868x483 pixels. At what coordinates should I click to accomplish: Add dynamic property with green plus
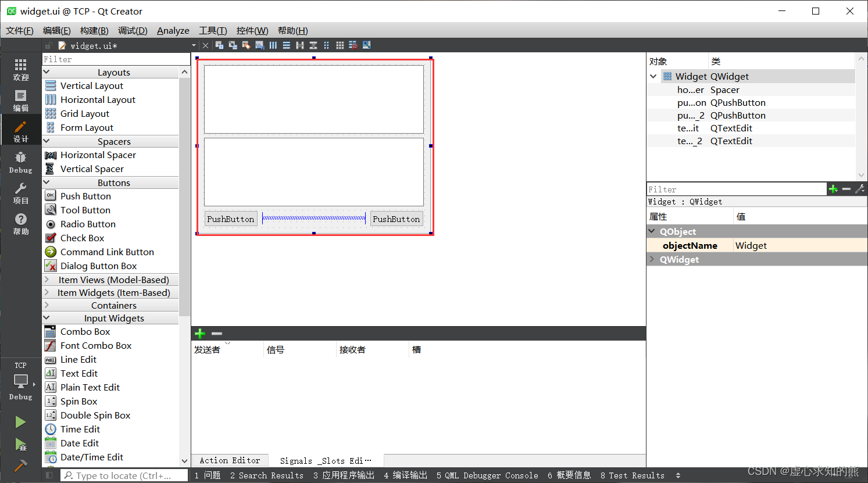(833, 189)
